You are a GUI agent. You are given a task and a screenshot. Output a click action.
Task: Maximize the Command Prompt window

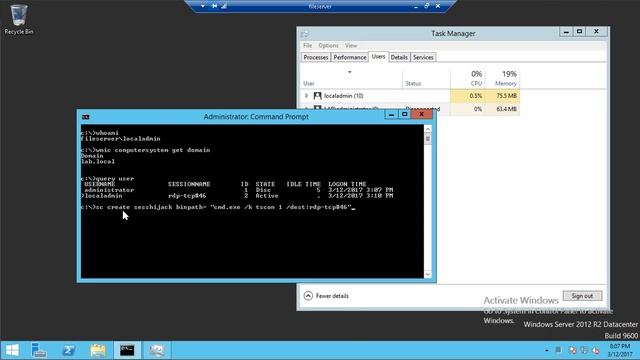tap(404, 115)
